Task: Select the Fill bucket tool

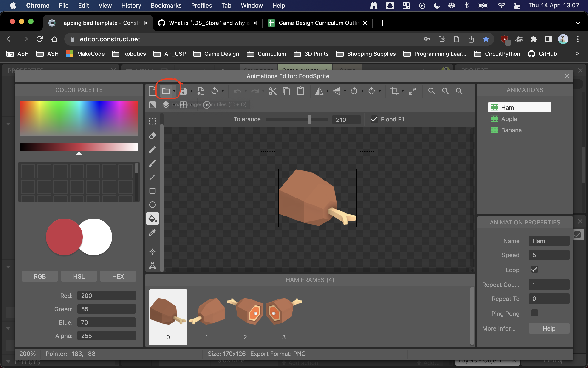Action: 152,218
